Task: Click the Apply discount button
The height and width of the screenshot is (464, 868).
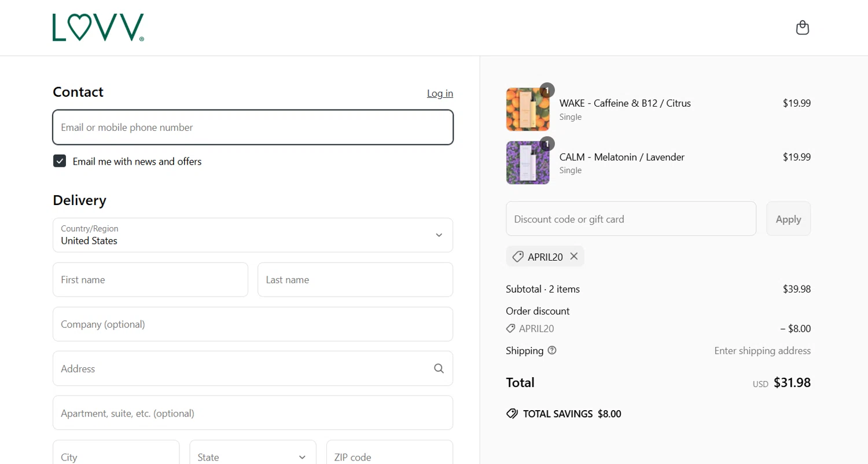Action: tap(788, 219)
